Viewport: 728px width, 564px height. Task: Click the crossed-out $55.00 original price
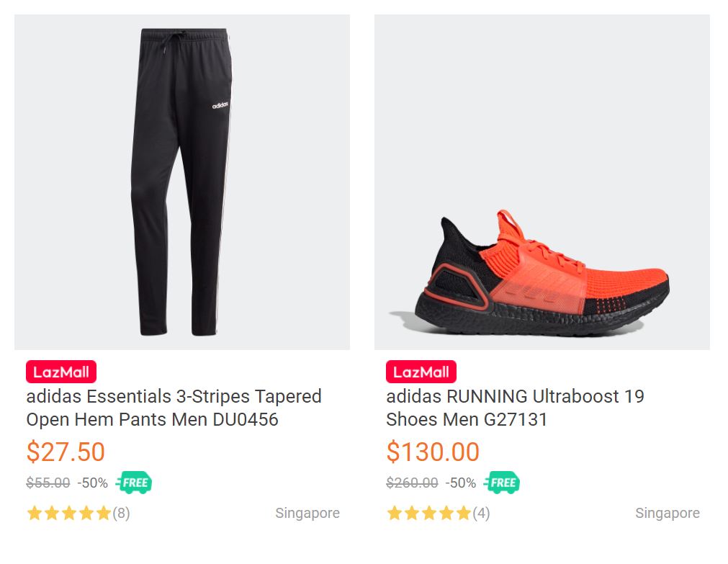tap(48, 483)
